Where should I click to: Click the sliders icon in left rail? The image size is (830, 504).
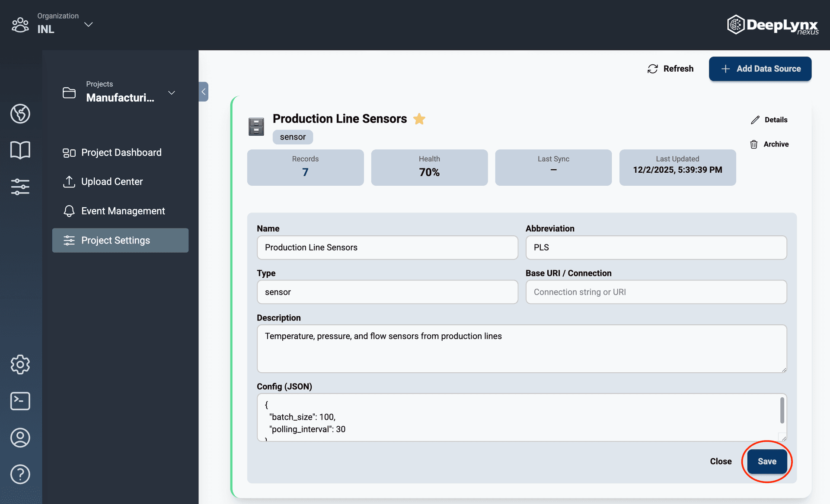pyautogui.click(x=20, y=187)
